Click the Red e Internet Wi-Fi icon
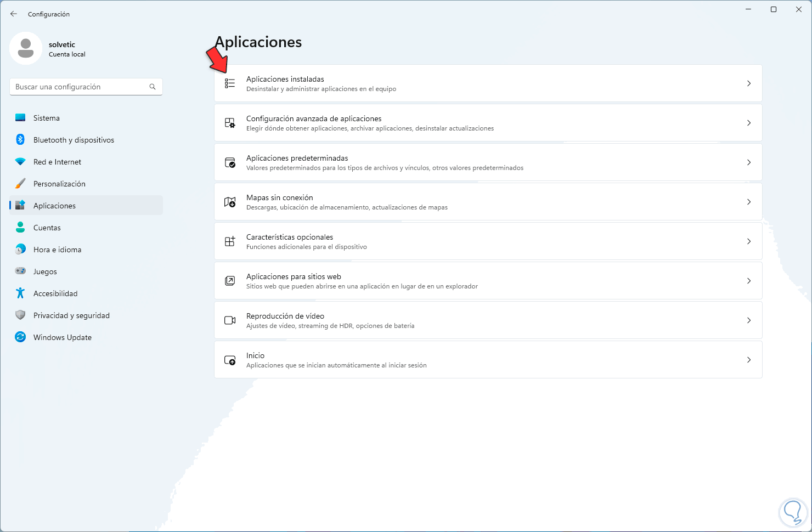 pos(20,162)
